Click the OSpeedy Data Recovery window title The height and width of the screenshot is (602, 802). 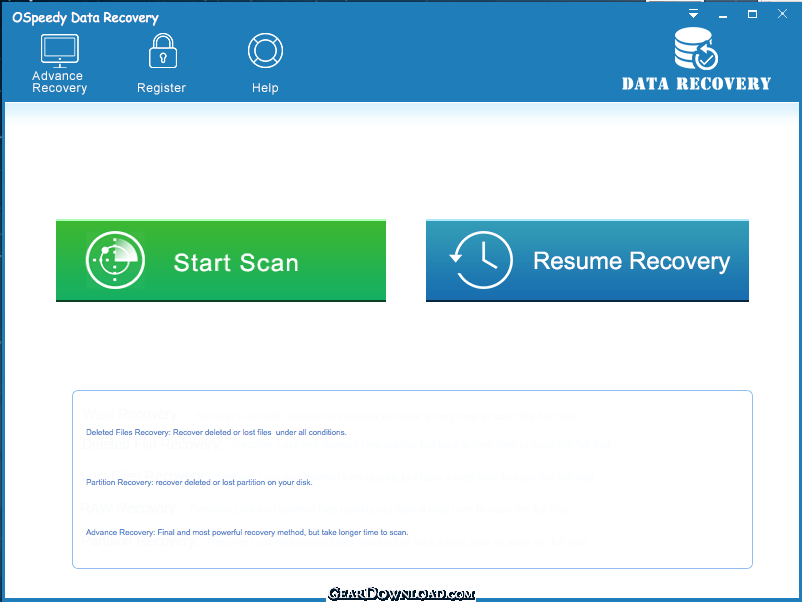85,18
